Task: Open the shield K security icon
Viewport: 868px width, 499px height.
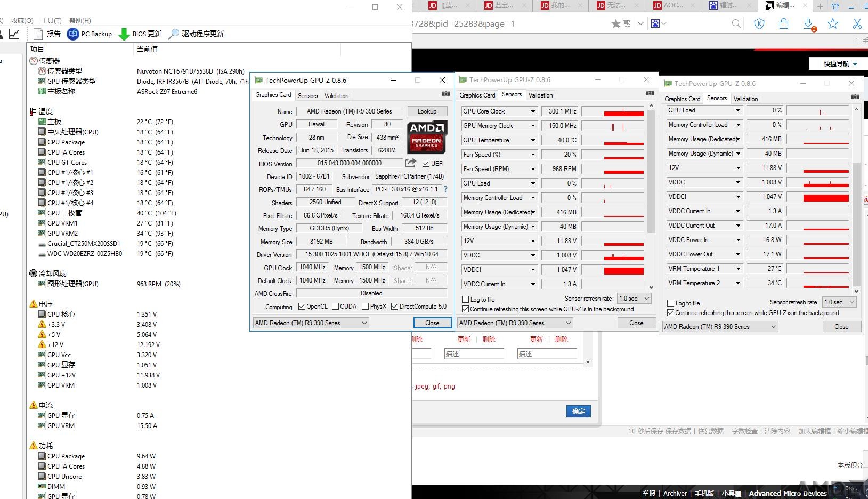Action: (759, 23)
